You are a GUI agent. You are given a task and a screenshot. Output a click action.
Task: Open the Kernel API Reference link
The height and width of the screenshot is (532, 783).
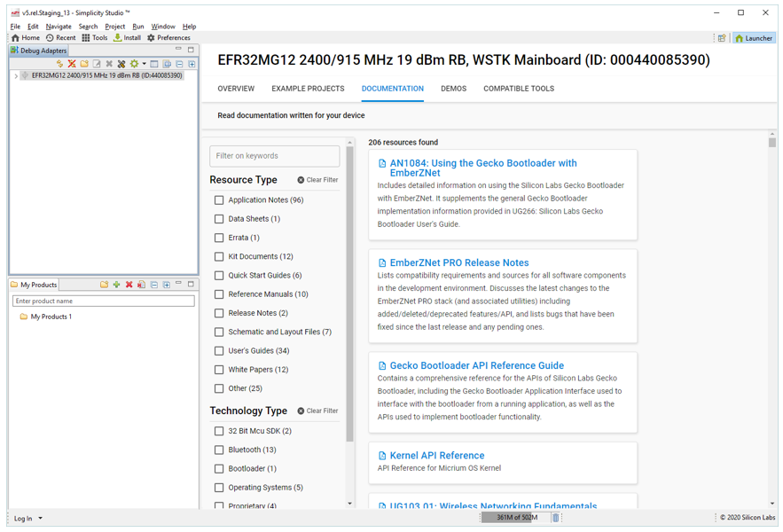click(x=437, y=456)
